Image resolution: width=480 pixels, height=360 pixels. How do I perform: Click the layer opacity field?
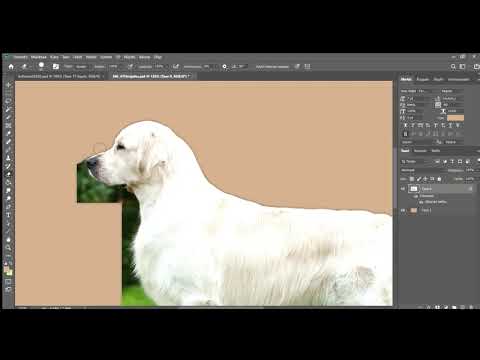pos(470,170)
